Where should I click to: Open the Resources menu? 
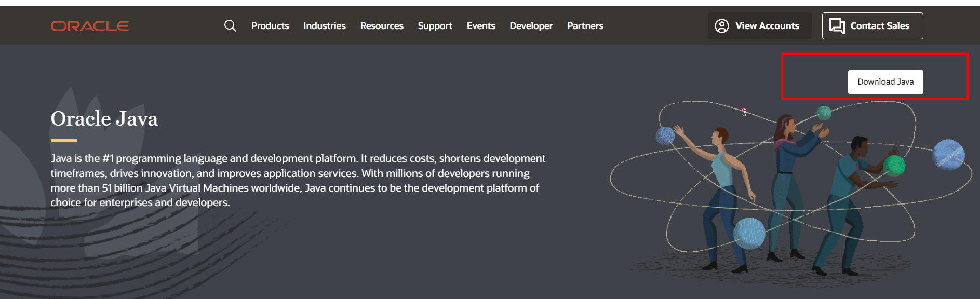(x=382, y=26)
